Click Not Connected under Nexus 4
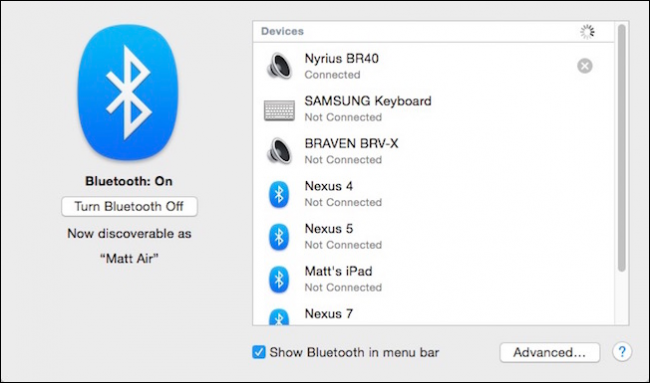 343,202
